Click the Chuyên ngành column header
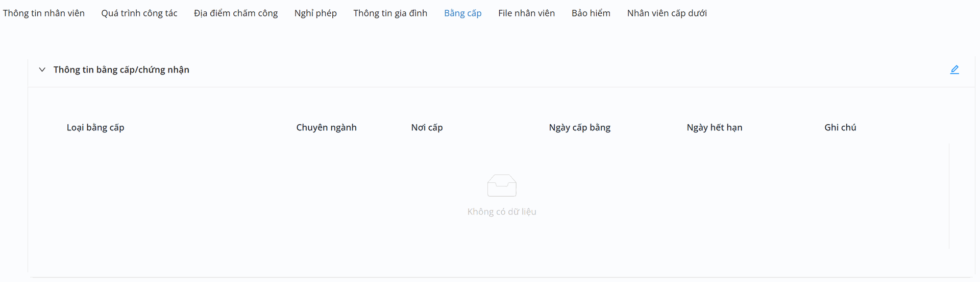 [326, 128]
